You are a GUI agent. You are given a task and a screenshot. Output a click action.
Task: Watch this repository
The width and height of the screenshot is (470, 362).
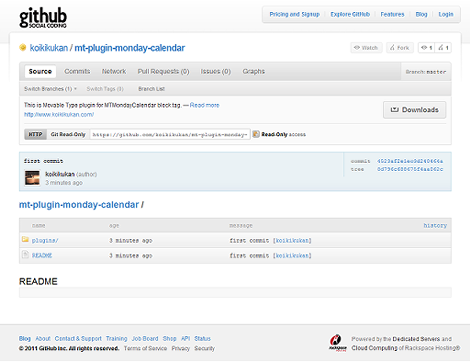click(x=366, y=48)
